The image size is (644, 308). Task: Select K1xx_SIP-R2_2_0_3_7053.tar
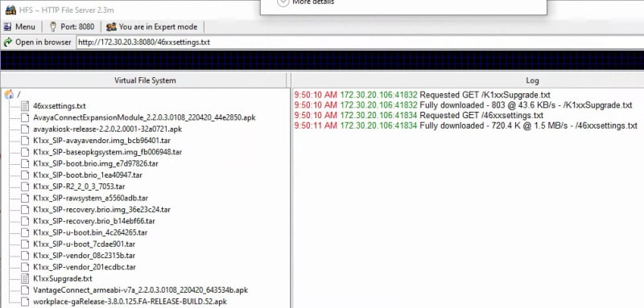click(x=79, y=187)
